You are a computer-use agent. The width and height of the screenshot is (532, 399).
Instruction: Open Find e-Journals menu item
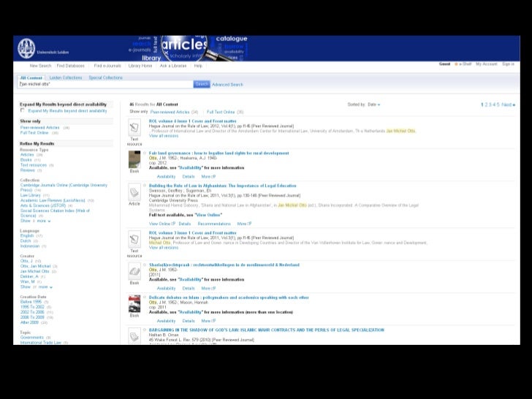click(x=107, y=66)
